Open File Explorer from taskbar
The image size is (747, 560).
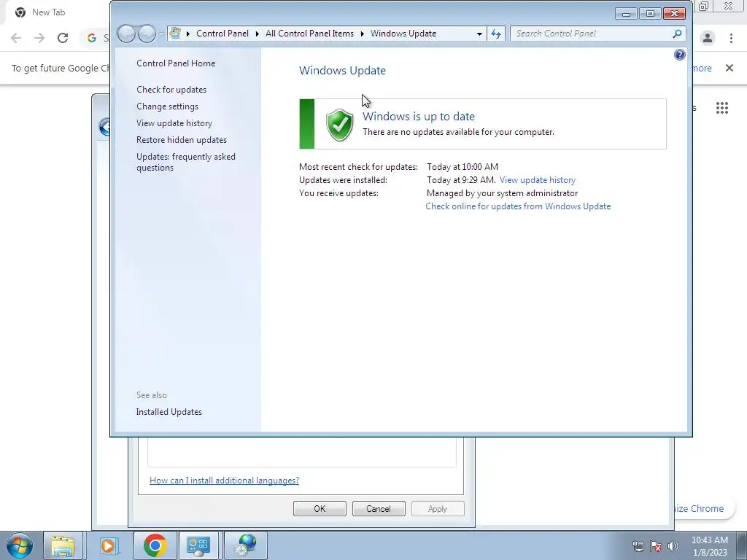63,545
